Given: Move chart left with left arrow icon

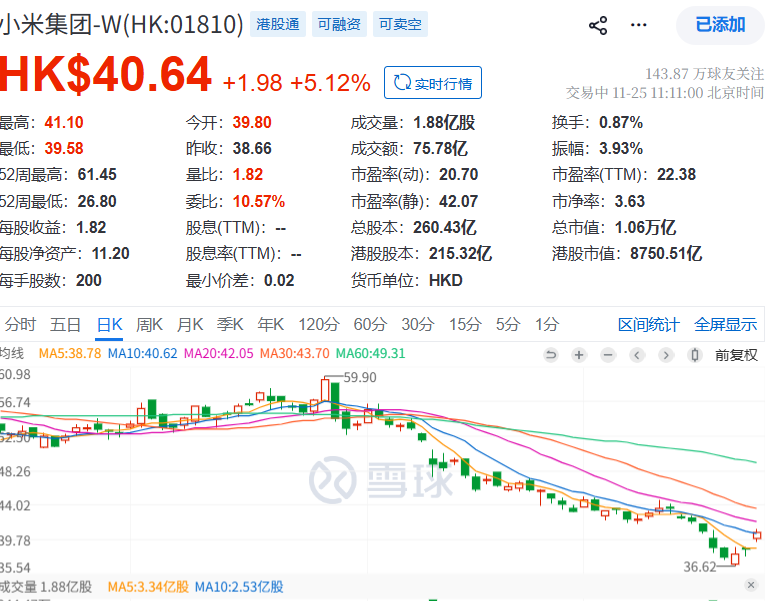Looking at the screenshot, I should click(637, 355).
